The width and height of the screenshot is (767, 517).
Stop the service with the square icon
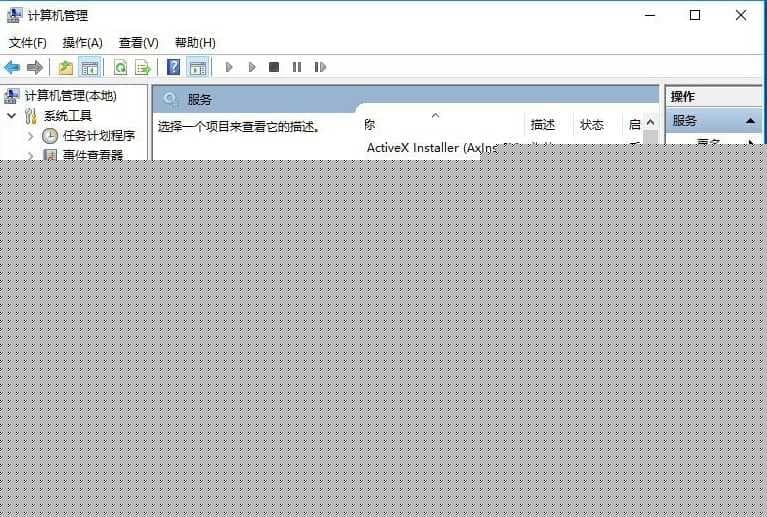[274, 67]
